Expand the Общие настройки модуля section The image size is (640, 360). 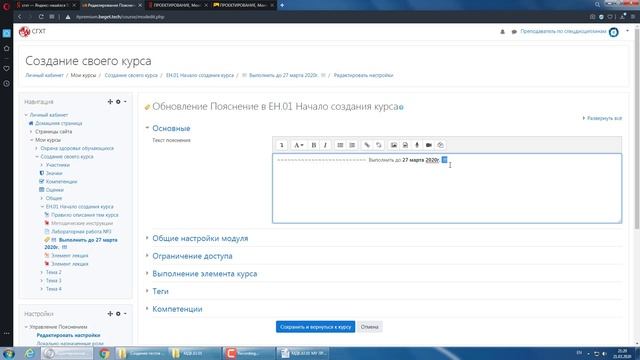click(x=200, y=238)
